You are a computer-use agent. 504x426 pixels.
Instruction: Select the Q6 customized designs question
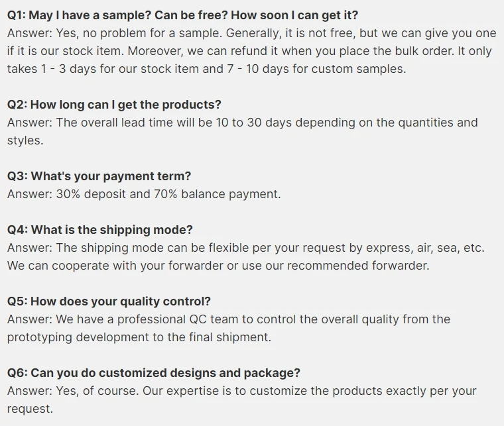(153, 372)
